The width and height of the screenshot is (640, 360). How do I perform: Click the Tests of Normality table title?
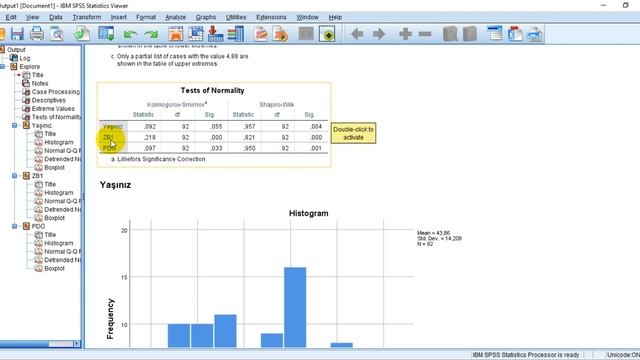(212, 91)
